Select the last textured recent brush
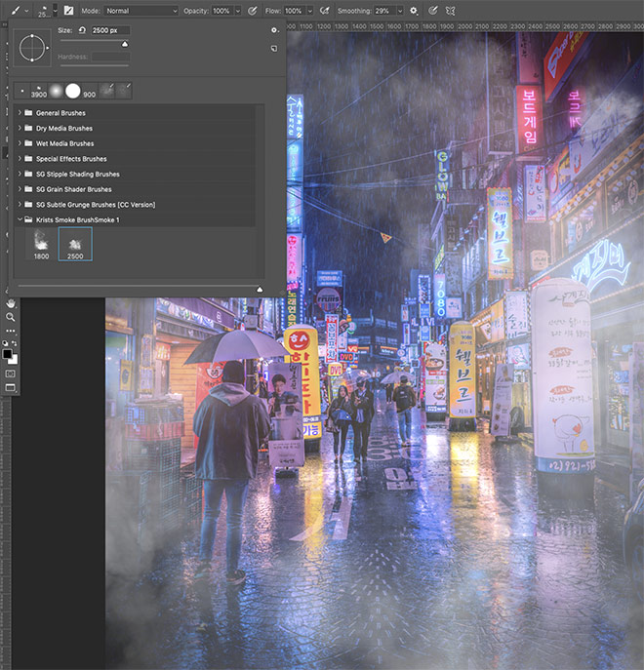 tap(124, 91)
